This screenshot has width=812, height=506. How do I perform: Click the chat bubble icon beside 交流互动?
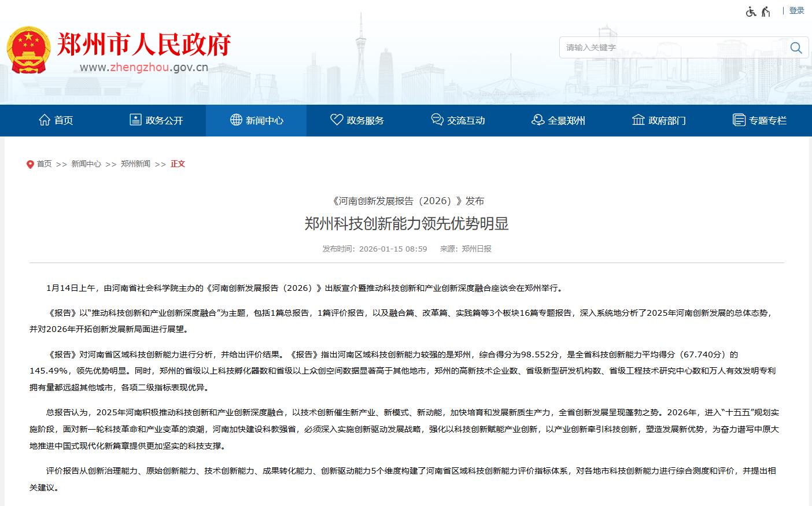(x=437, y=120)
